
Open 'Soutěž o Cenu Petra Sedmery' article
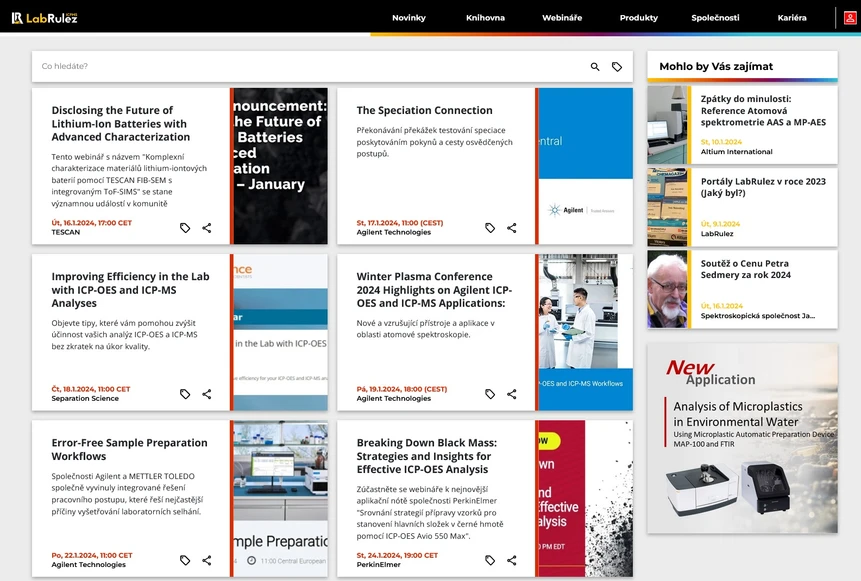click(745, 269)
